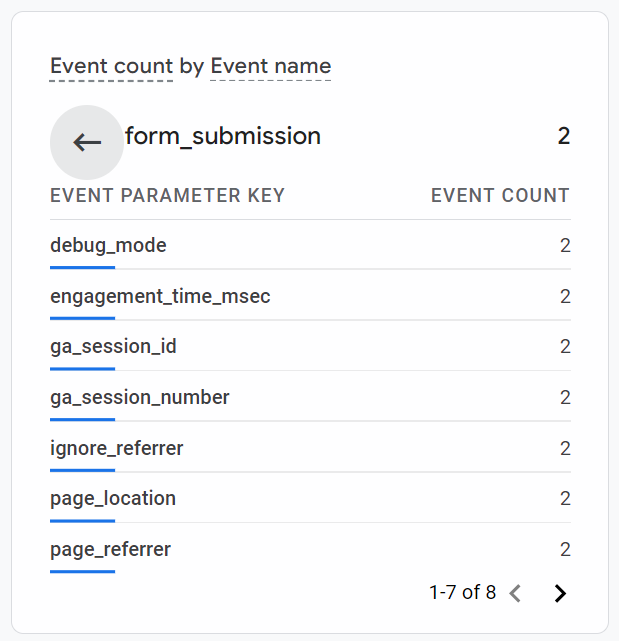The height and width of the screenshot is (641, 619).
Task: Open the Event count metric selector
Action: coord(111,66)
